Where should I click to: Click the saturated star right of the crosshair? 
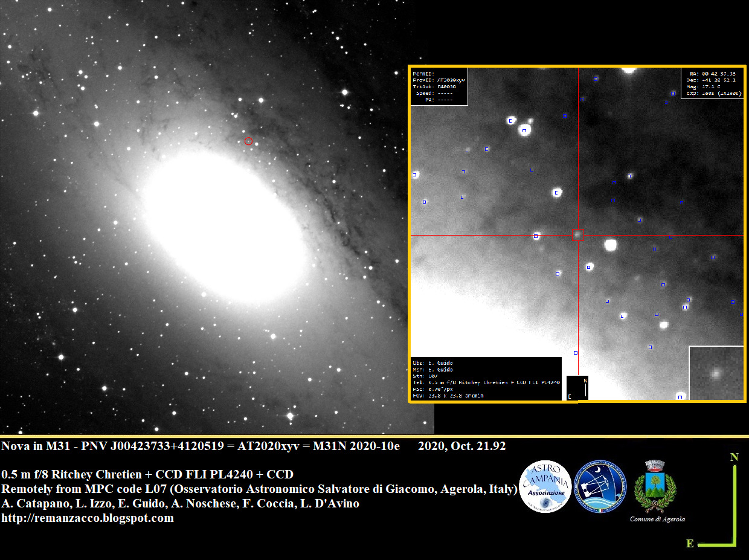(x=611, y=245)
